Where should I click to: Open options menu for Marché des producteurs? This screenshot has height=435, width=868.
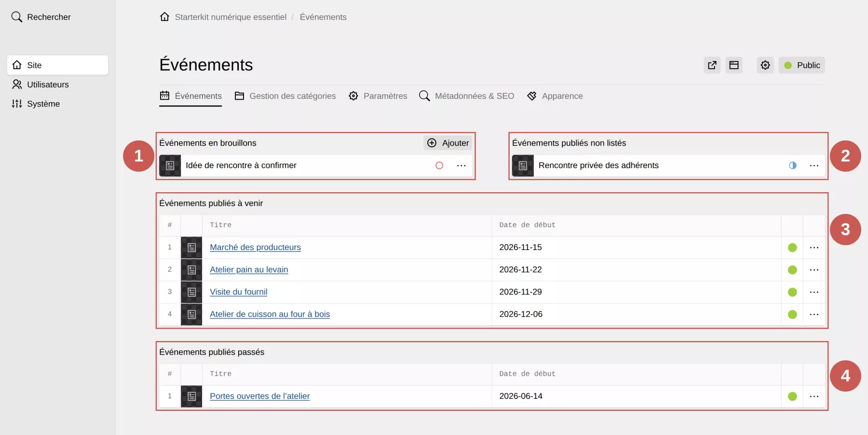point(814,248)
